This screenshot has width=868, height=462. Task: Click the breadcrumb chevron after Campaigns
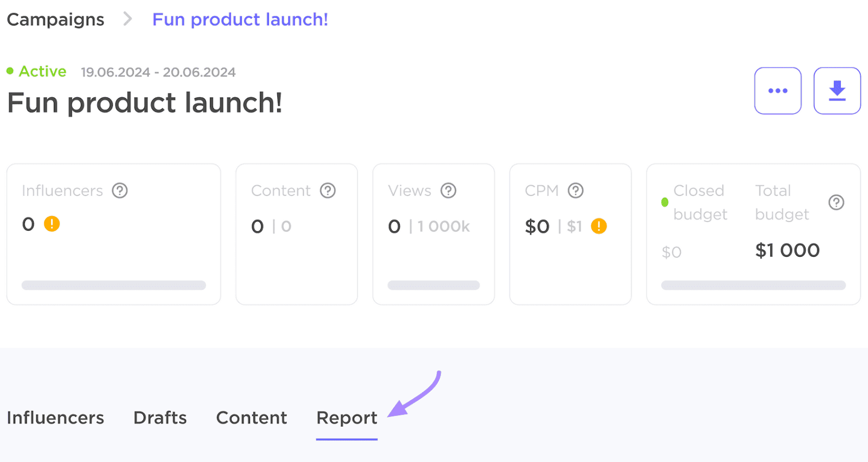tap(127, 19)
